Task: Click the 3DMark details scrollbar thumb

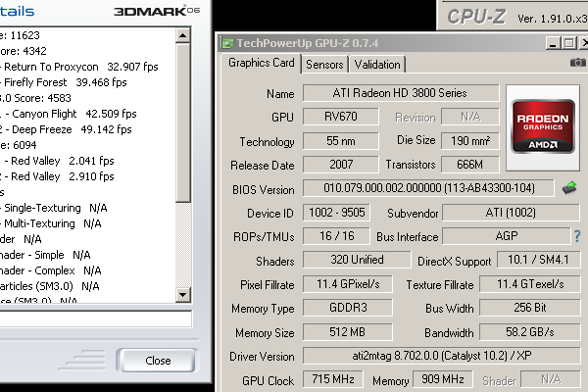Action: (182, 123)
